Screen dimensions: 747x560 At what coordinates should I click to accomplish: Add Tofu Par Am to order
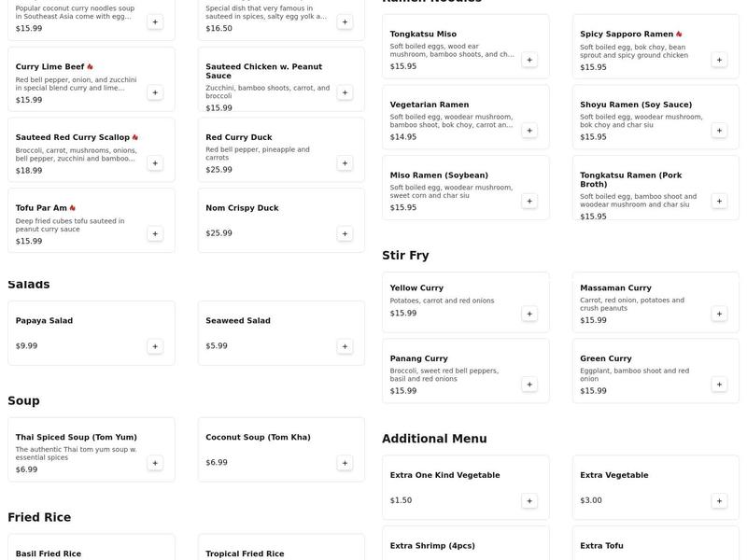coord(155,233)
